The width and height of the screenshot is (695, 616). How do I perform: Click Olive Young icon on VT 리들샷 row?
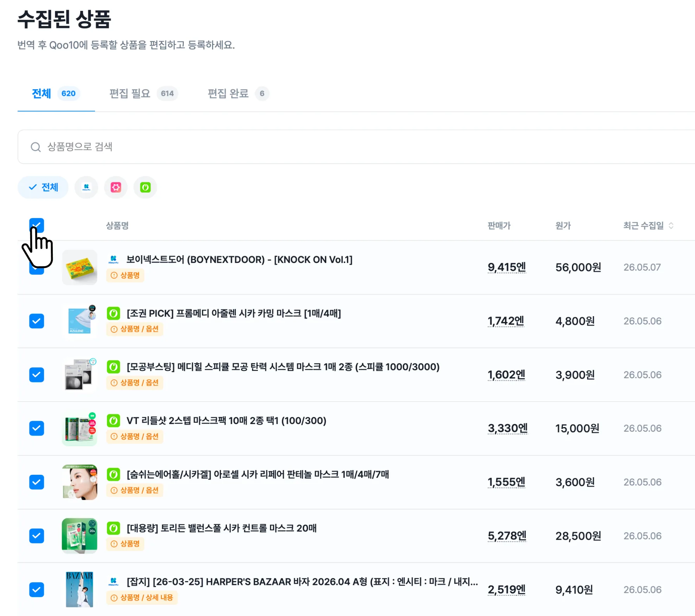[113, 420]
